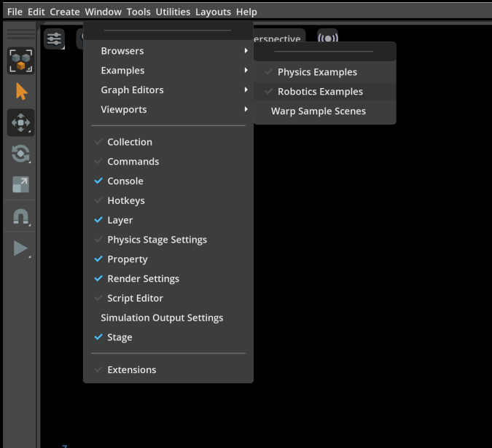Click the viewport streaming broadcast icon
Screen dimensions: 492x448
328,39
